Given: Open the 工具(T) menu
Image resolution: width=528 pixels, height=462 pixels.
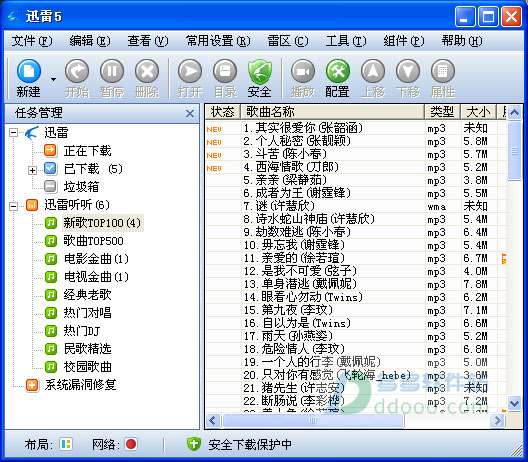Looking at the screenshot, I should point(346,41).
